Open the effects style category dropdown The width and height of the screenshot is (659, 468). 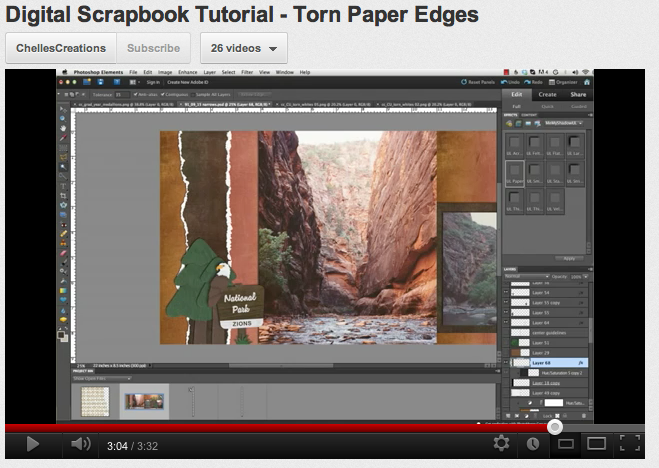pos(564,123)
